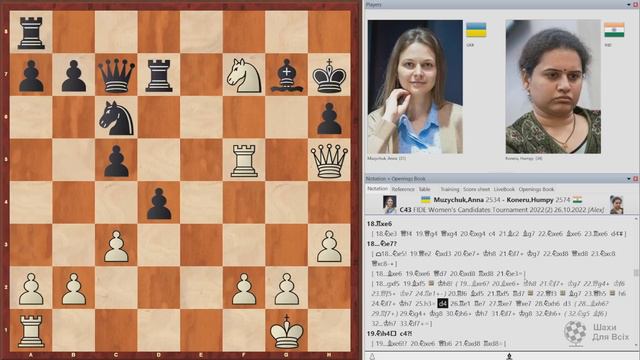Jump to main line move 18.Rxe6

point(379,224)
